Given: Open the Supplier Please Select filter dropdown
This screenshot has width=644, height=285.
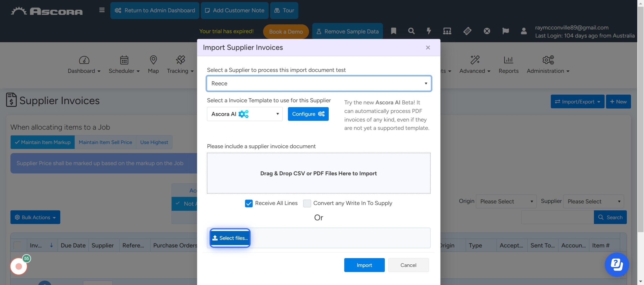Looking at the screenshot, I should [x=593, y=201].
